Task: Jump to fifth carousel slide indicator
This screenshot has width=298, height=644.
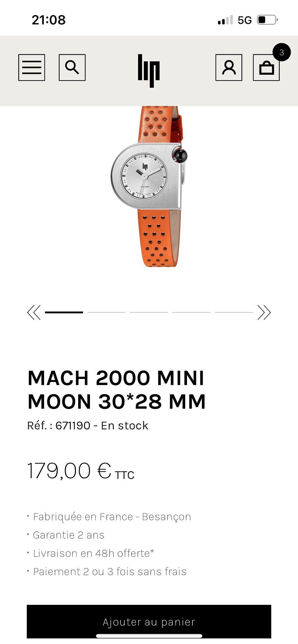Action: (x=234, y=312)
